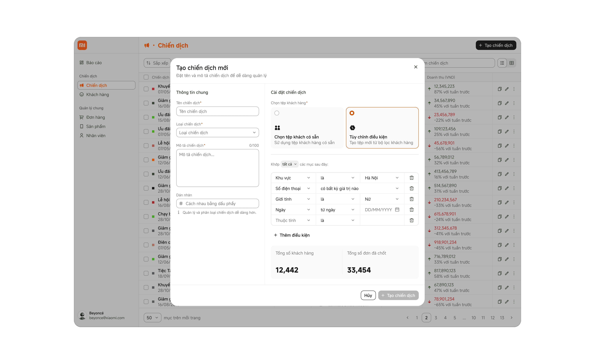This screenshot has height=364, width=595.
Task: Click edit pencil for the 12,345,223 revenue row
Action: (507, 89)
